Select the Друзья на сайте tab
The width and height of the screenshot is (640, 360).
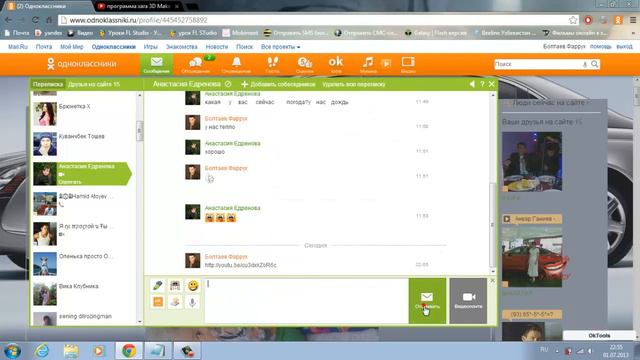coord(94,84)
